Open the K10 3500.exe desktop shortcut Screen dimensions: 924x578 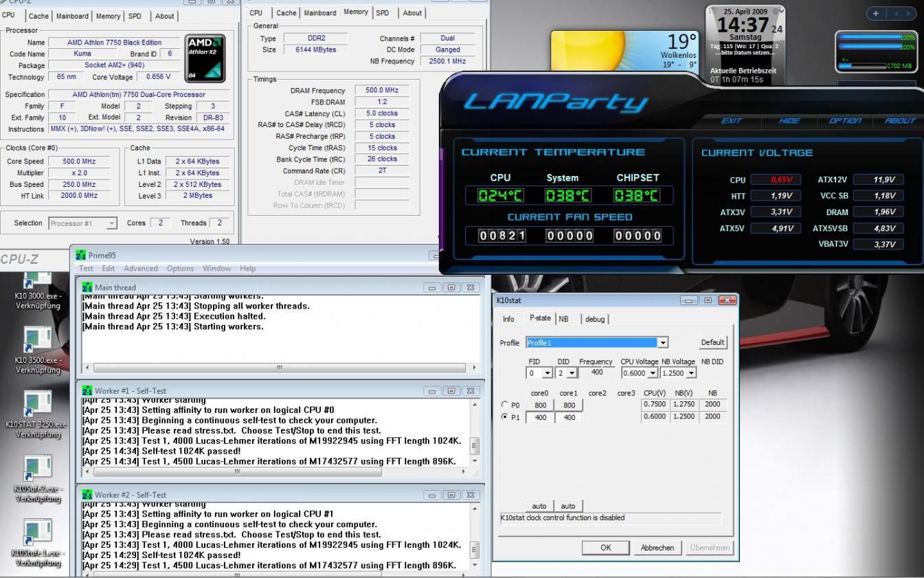click(37, 351)
